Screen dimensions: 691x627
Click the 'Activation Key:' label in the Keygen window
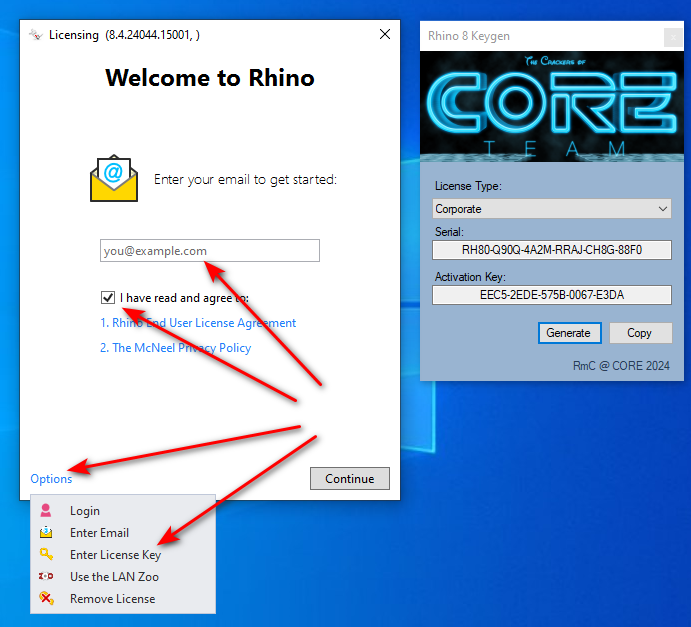[470, 277]
